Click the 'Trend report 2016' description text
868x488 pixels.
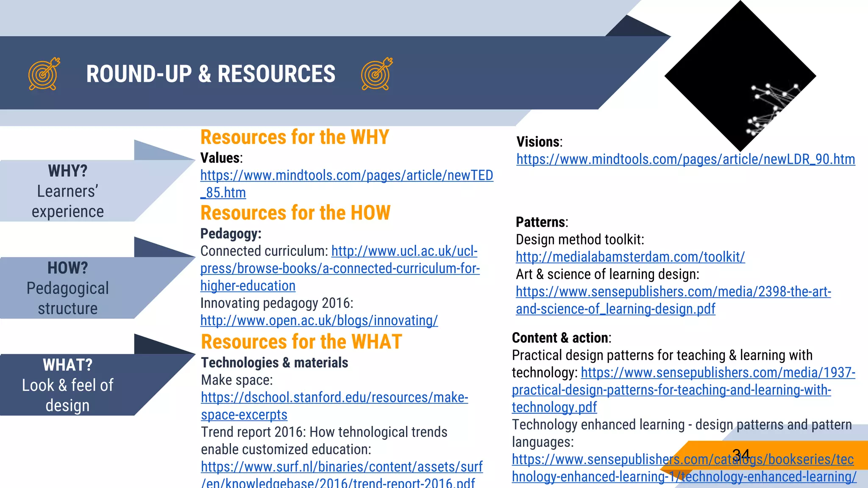[x=324, y=441]
